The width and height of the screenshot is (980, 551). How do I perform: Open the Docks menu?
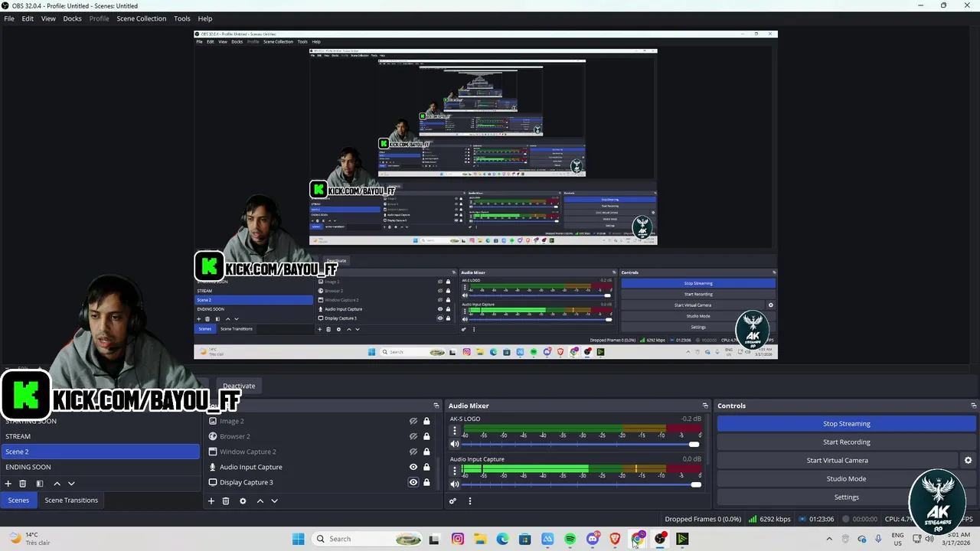click(72, 18)
